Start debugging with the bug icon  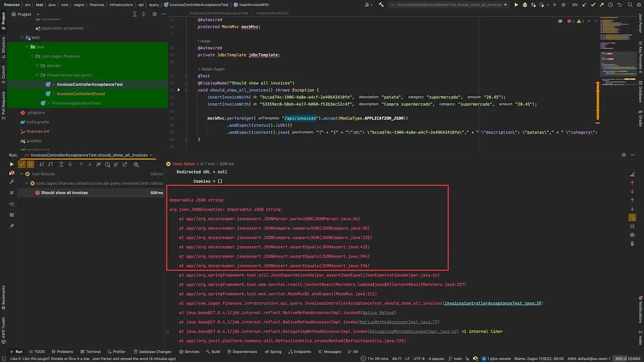(x=525, y=5)
